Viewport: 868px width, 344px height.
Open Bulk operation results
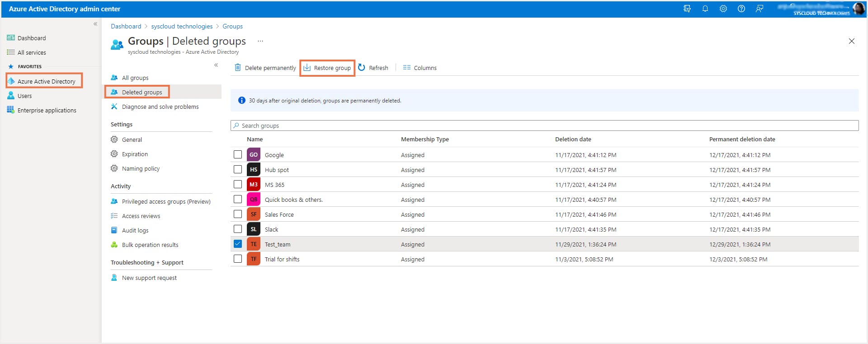pos(150,245)
